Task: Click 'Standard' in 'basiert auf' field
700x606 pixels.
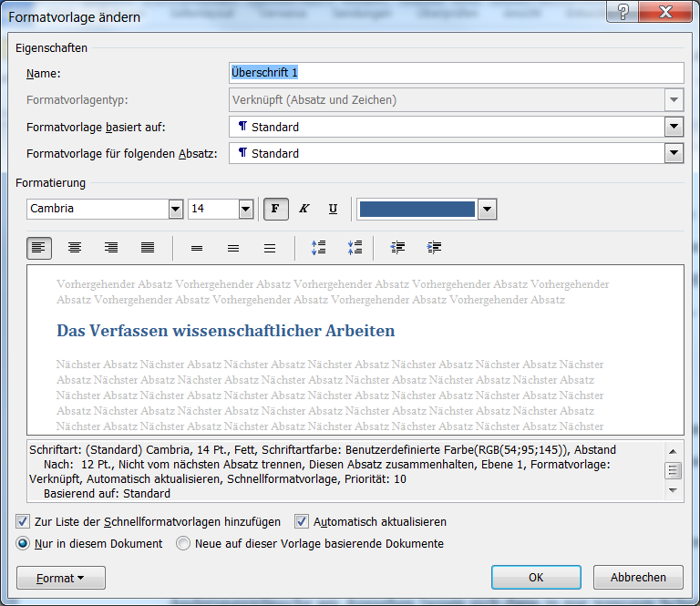Action: coord(275,128)
